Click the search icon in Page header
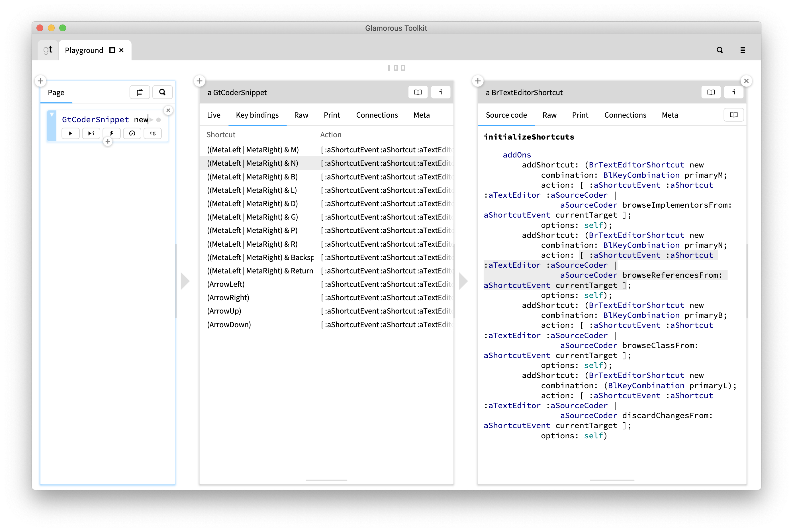Image resolution: width=793 pixels, height=532 pixels. pyautogui.click(x=162, y=92)
